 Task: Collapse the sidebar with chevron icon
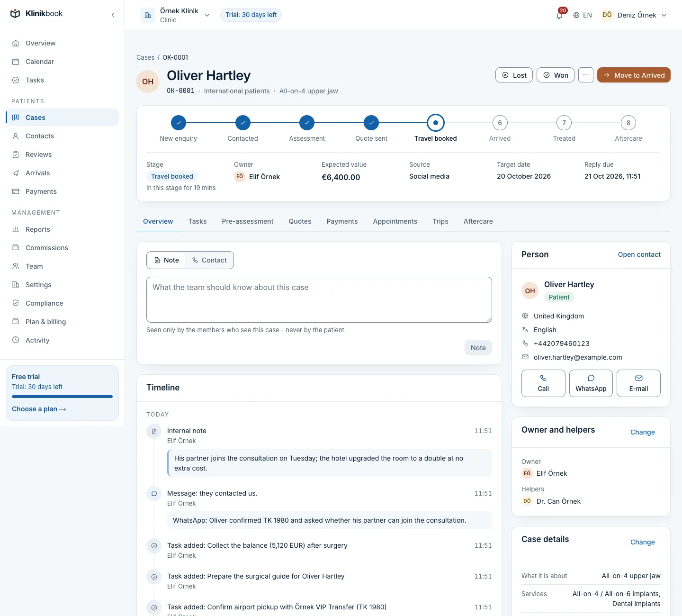tap(113, 15)
